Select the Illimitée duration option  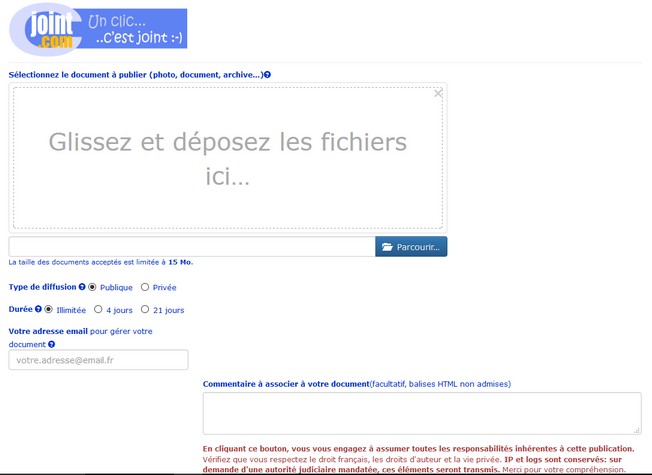pos(49,309)
